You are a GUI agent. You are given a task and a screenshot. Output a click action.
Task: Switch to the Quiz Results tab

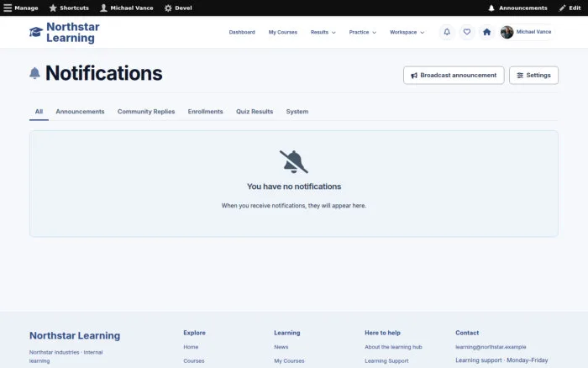coord(255,112)
